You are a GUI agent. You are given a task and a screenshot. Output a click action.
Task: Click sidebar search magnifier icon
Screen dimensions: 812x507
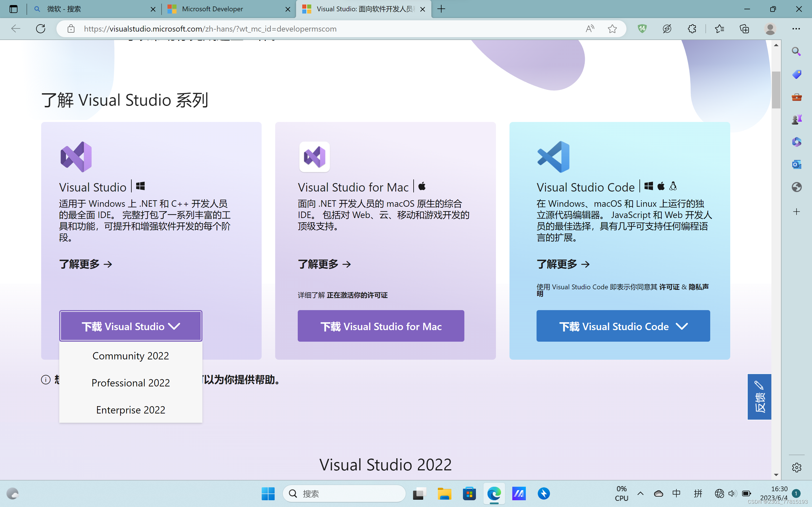coord(796,51)
